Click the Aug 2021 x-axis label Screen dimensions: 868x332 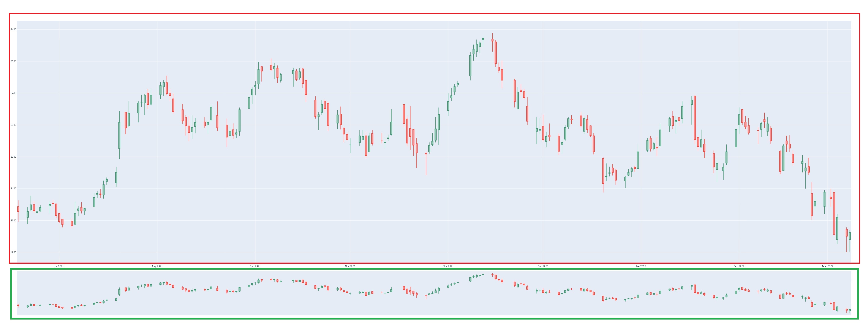tap(157, 266)
